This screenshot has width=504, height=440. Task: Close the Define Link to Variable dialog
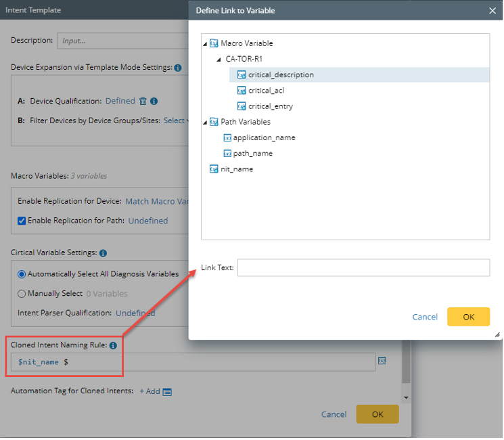point(492,11)
